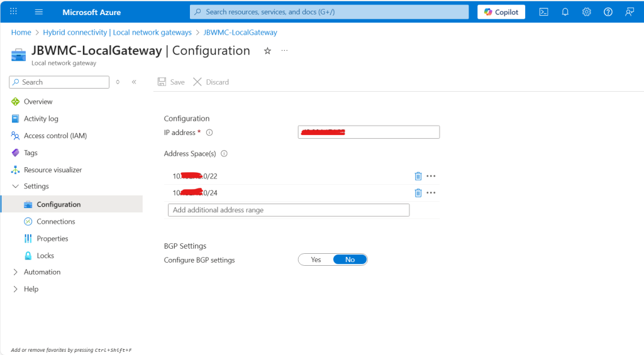Open the notifications bell
The image size is (644, 355).
click(x=565, y=12)
